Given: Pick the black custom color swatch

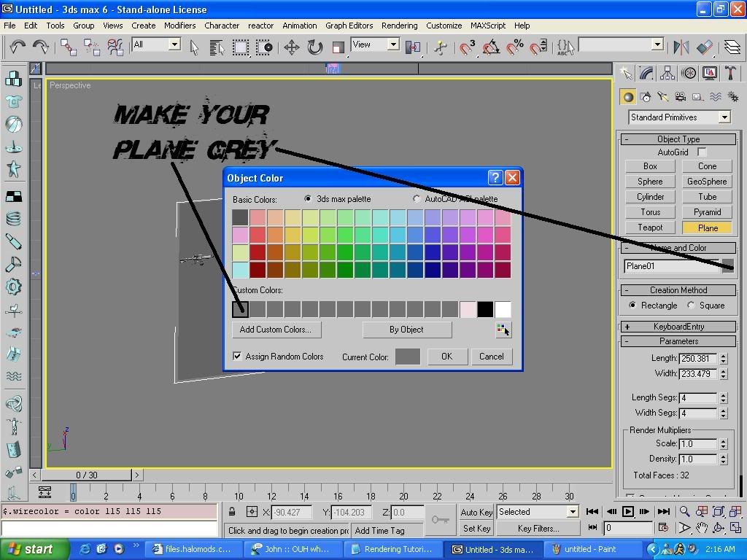Looking at the screenshot, I should coord(485,309).
